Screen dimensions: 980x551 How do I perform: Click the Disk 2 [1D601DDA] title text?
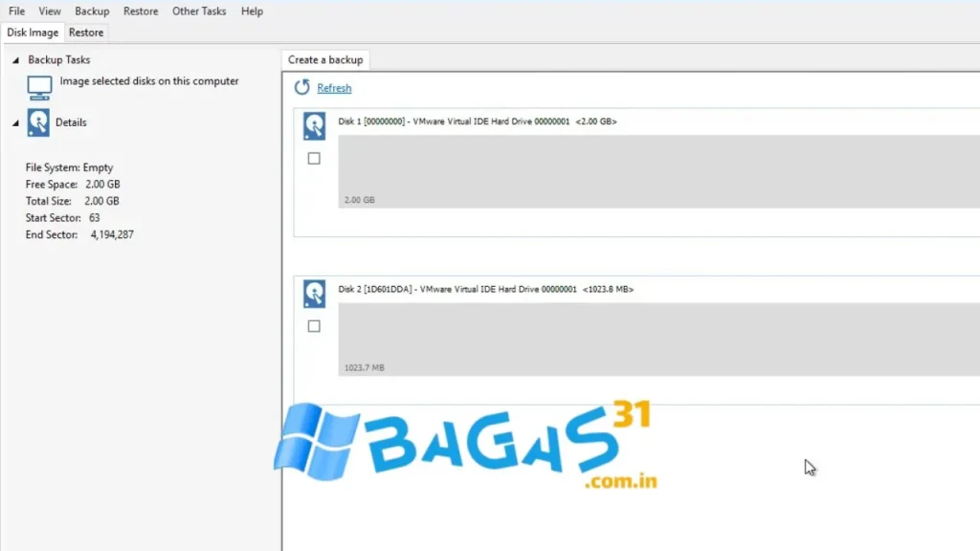[x=485, y=289]
